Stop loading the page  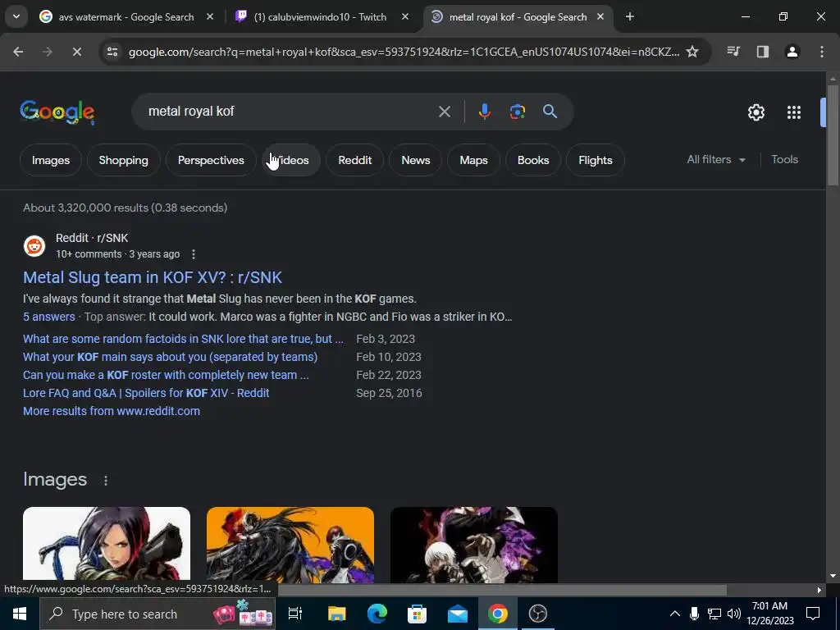point(76,52)
